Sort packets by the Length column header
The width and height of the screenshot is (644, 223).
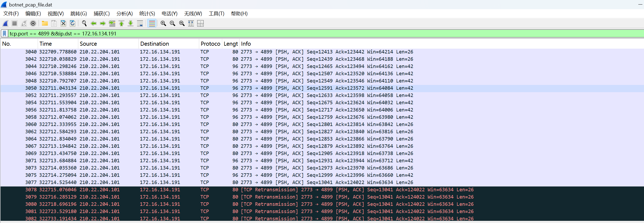coord(231,44)
